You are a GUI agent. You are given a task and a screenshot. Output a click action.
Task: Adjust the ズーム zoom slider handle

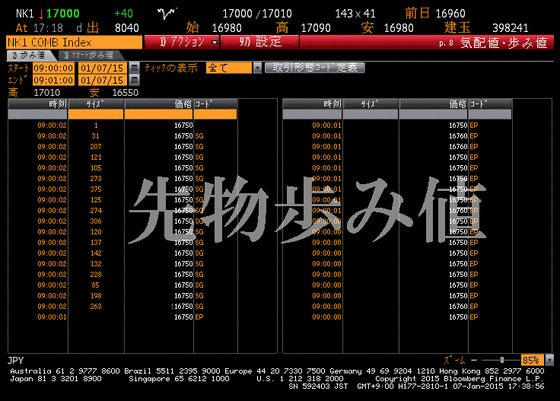coord(502,360)
